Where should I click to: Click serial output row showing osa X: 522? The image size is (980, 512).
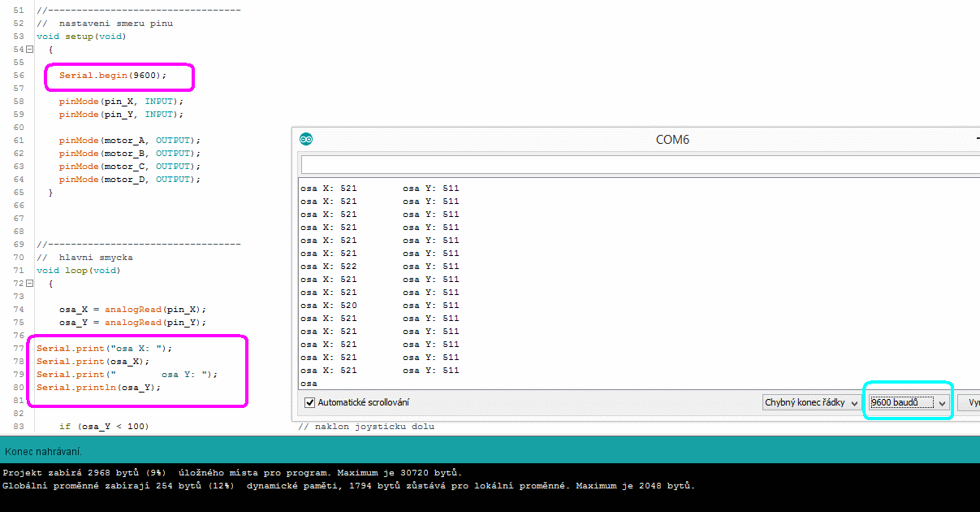pos(379,267)
